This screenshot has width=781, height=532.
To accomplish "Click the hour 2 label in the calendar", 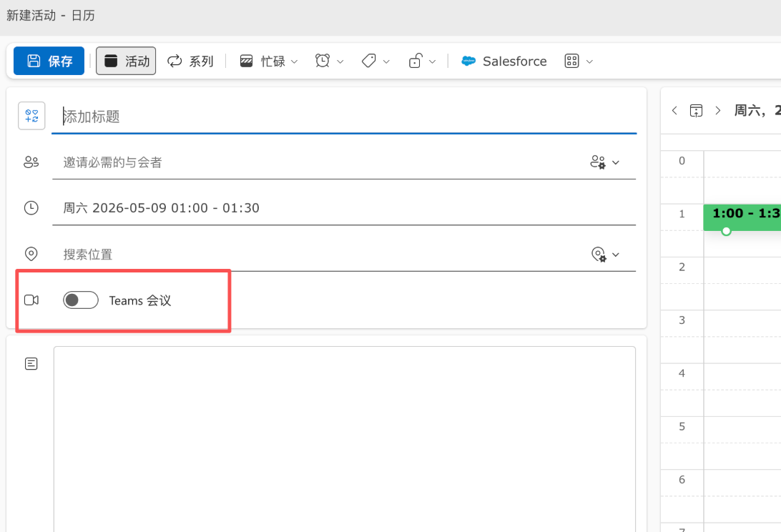I will pyautogui.click(x=682, y=267).
